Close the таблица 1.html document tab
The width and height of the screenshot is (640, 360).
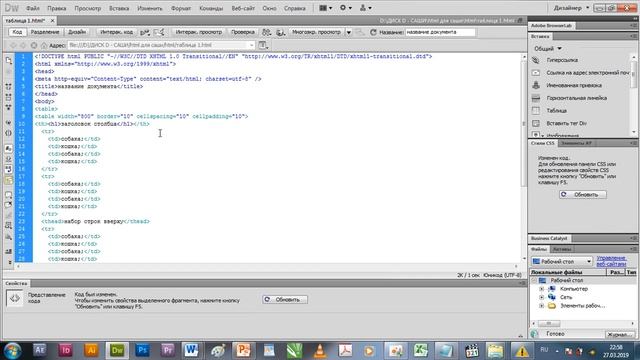[x=52, y=20]
